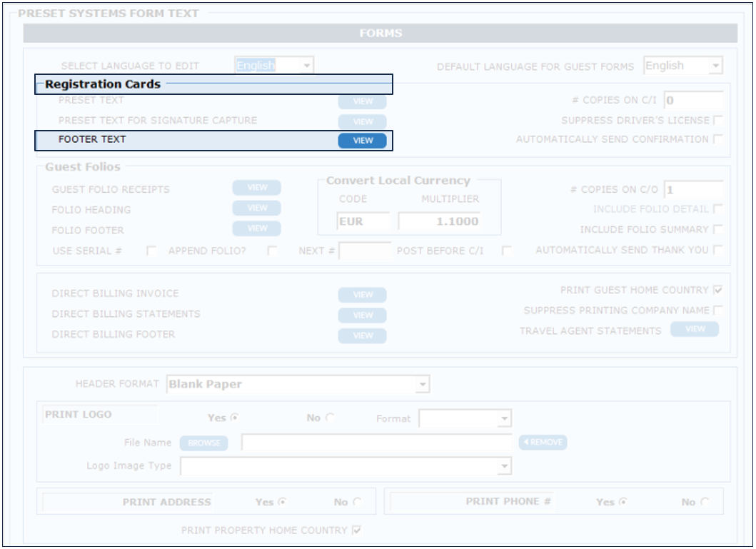Screen dimensions: 756x549
Task: Uncheck Print Guest Home Country
Action: [x=717, y=291]
